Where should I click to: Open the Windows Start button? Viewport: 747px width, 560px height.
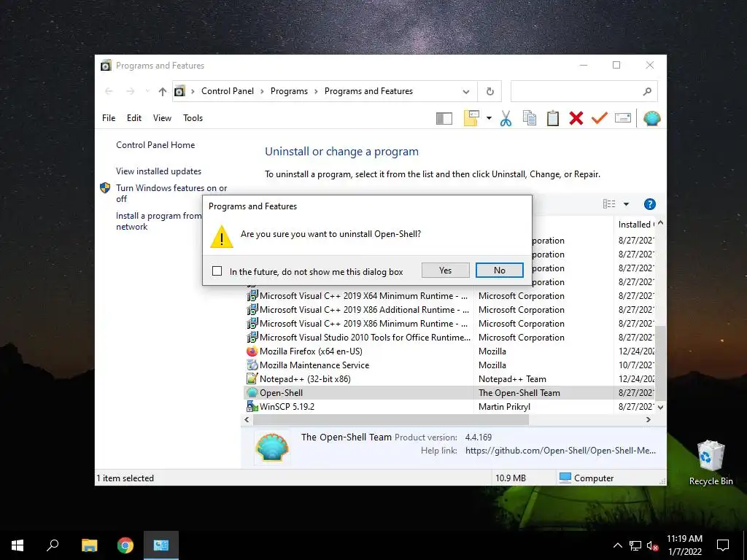coord(18,545)
